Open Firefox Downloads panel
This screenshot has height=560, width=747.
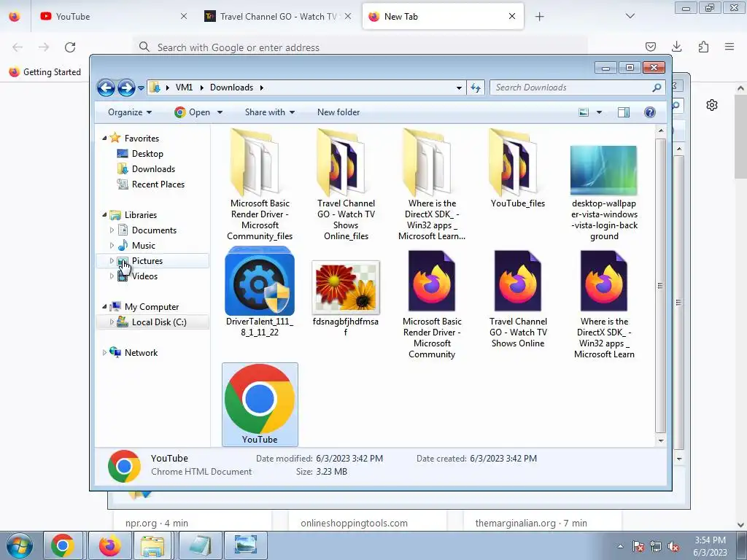676,47
